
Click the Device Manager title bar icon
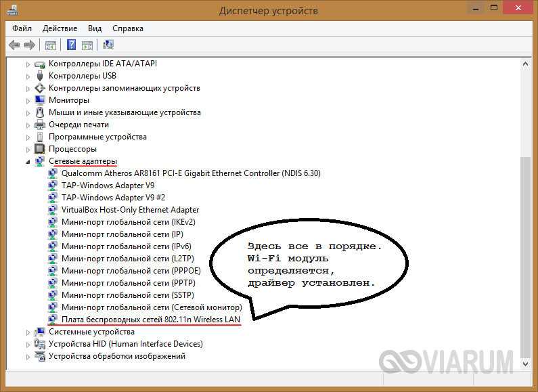(12, 10)
